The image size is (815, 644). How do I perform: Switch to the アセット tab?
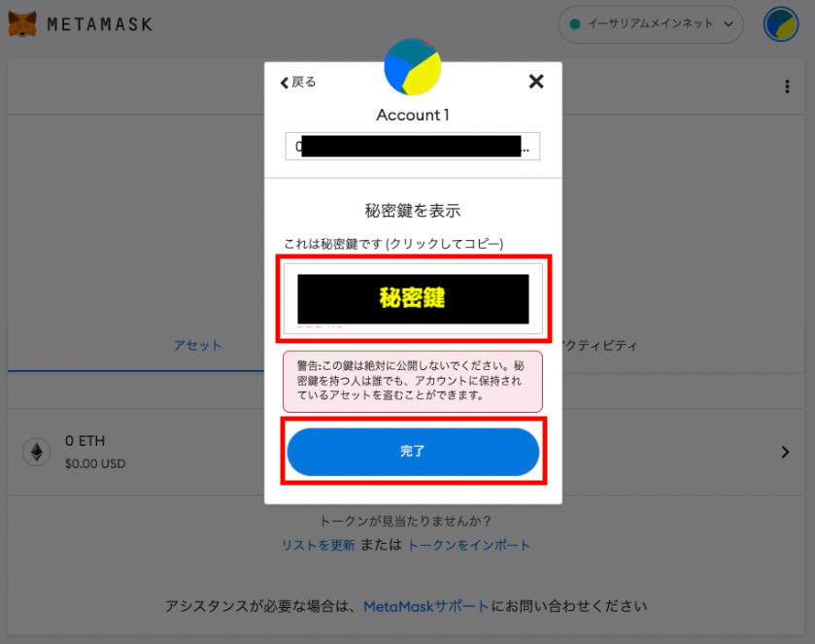197,346
